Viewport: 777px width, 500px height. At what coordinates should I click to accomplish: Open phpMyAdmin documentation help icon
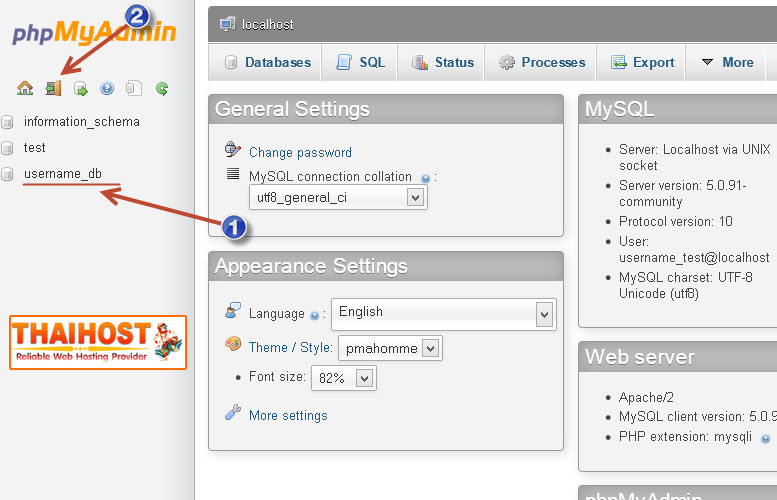pyautogui.click(x=107, y=89)
